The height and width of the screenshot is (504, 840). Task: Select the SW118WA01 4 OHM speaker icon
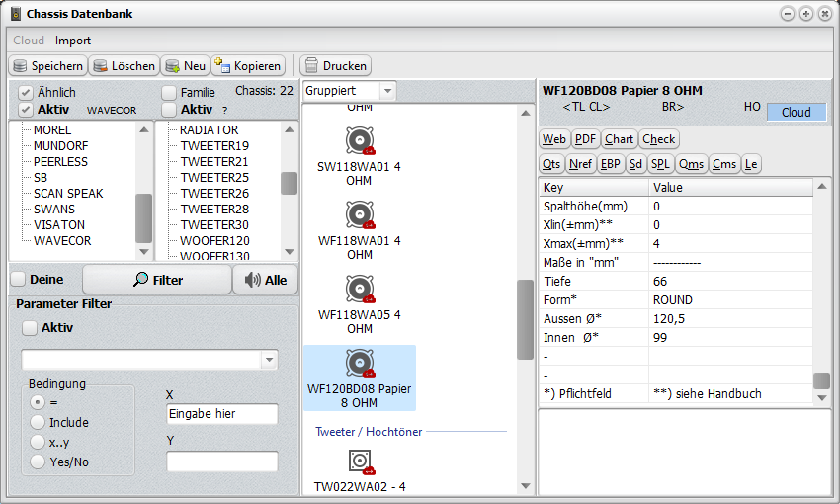pos(359,141)
